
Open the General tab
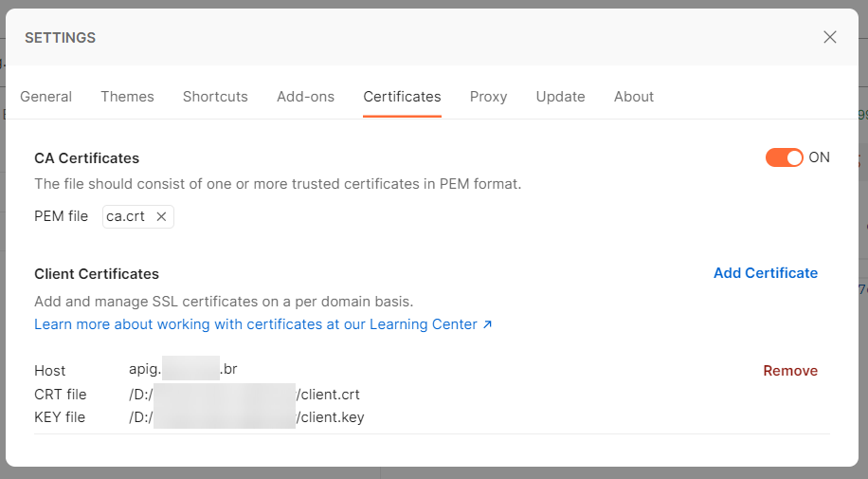(x=45, y=97)
